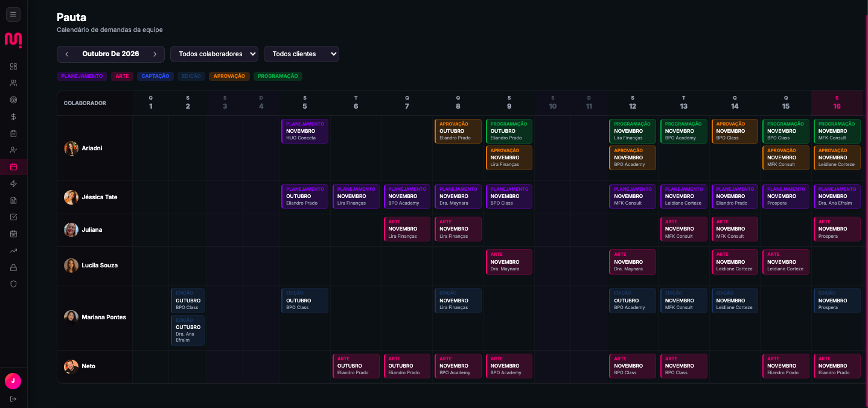Toggle the PROGRAMAÇÃO legend filter chip

[x=278, y=77]
